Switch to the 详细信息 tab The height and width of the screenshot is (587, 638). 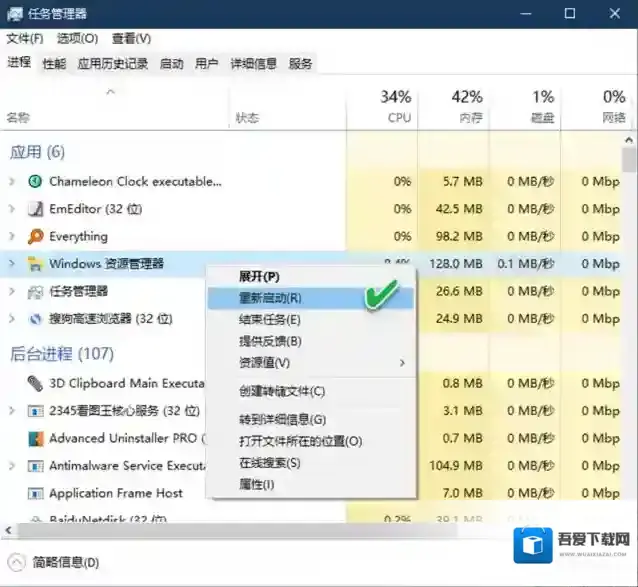tap(253, 64)
